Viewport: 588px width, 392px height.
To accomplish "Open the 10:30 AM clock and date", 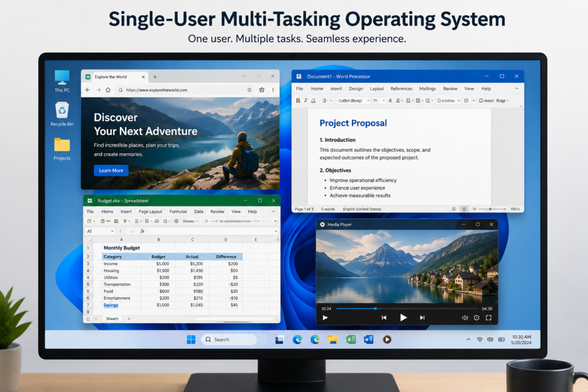I will coord(521,340).
